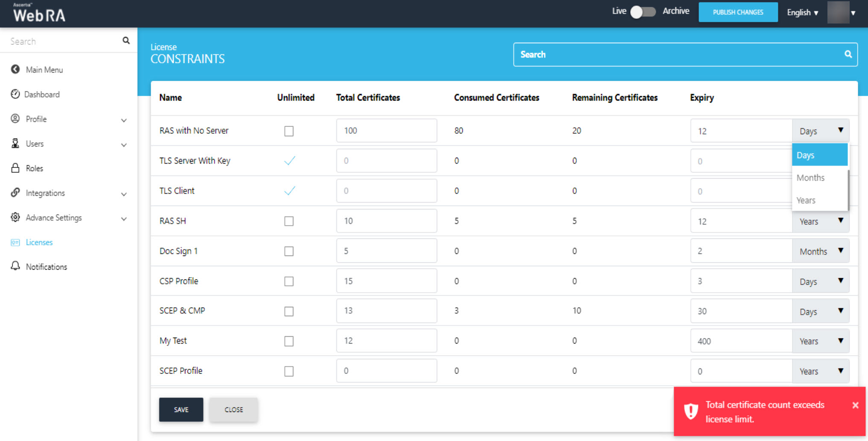Dismiss the red error notification

(x=855, y=405)
